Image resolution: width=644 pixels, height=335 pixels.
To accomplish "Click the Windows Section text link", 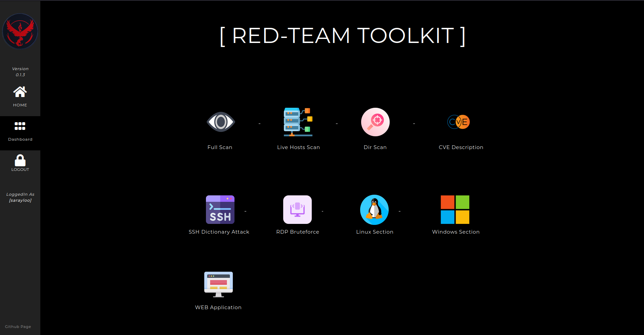I will click(456, 232).
